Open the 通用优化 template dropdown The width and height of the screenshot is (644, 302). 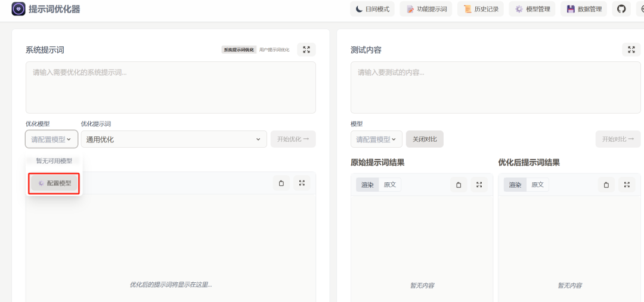tap(174, 139)
